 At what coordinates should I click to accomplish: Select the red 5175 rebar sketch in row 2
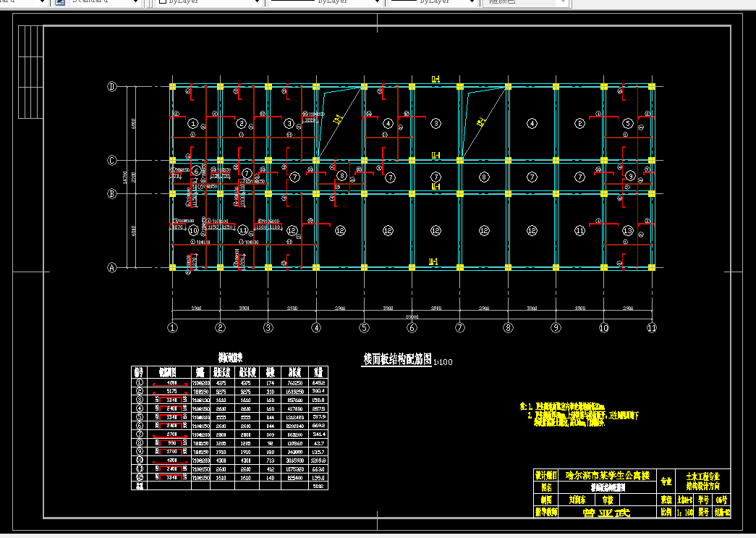click(171, 392)
